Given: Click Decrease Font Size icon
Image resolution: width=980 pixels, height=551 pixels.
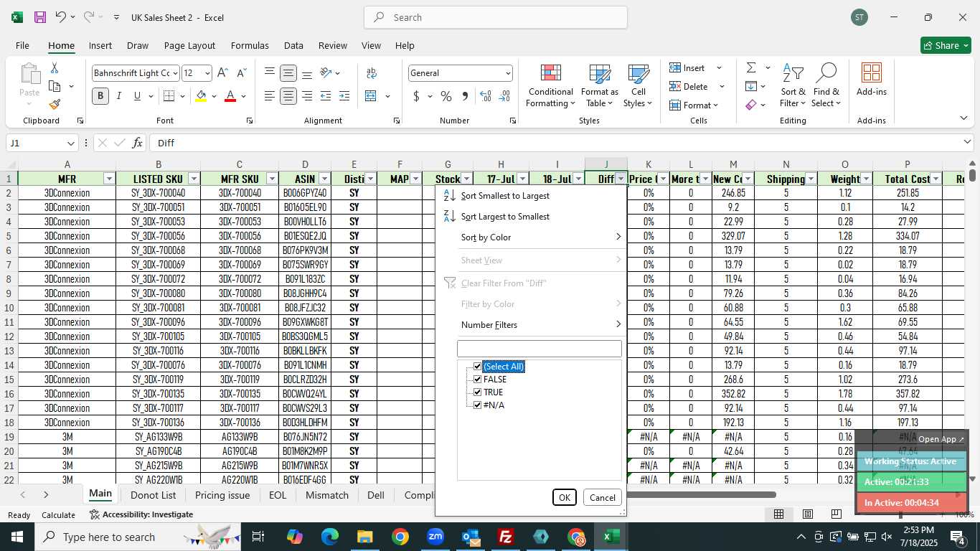Looking at the screenshot, I should coord(241,73).
